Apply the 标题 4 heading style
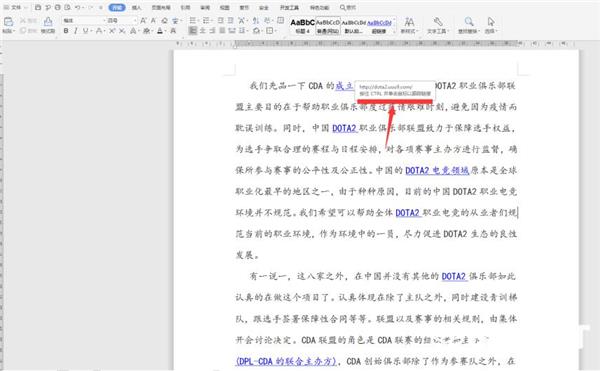600x371 pixels. (x=302, y=26)
